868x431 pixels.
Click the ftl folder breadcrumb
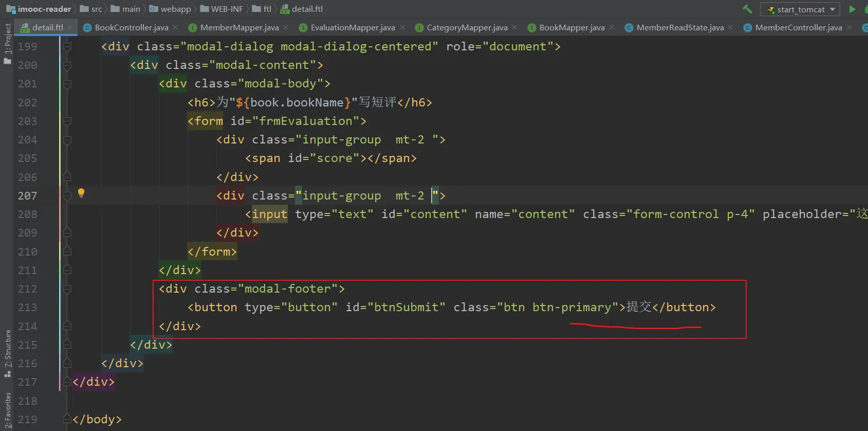(262, 9)
